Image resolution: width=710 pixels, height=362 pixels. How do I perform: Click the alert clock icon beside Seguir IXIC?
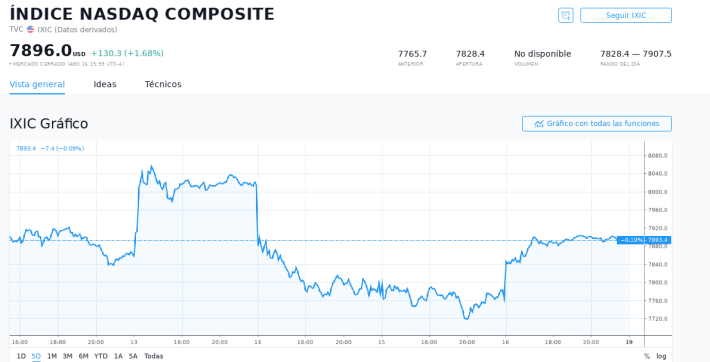click(566, 15)
